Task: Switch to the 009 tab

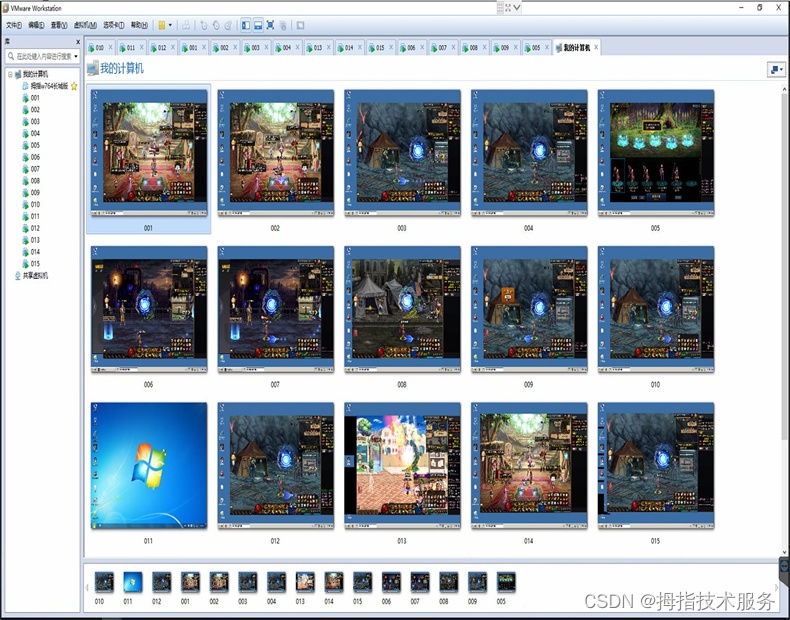Action: [x=504, y=48]
